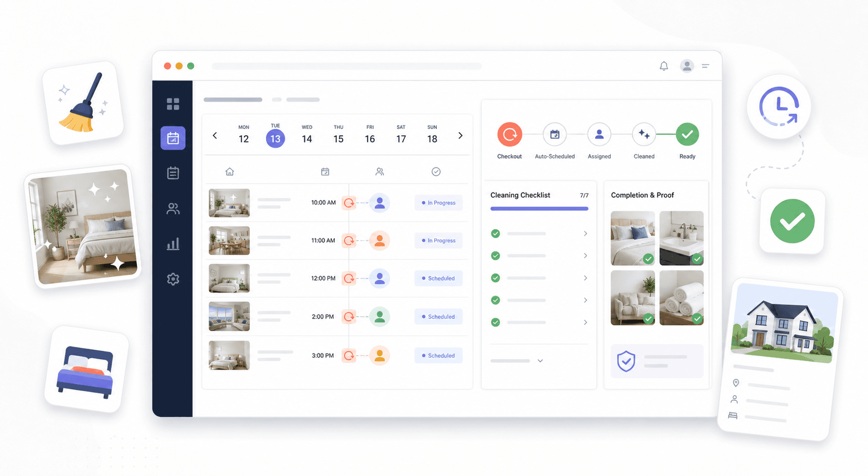Open the sofa with plant proof photo
The height and width of the screenshot is (476, 868).
click(x=633, y=298)
